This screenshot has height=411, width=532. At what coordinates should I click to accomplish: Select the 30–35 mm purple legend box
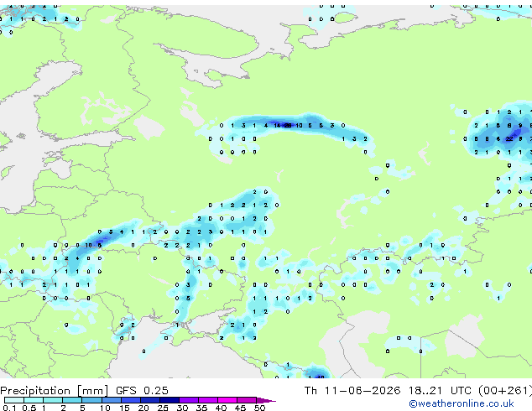point(189,400)
